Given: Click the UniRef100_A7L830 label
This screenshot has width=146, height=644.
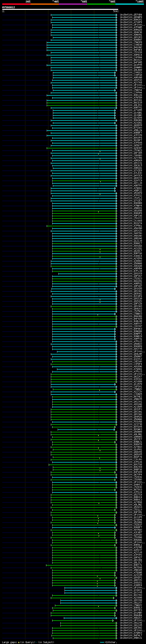Looking at the screenshot, I should 131,173.
